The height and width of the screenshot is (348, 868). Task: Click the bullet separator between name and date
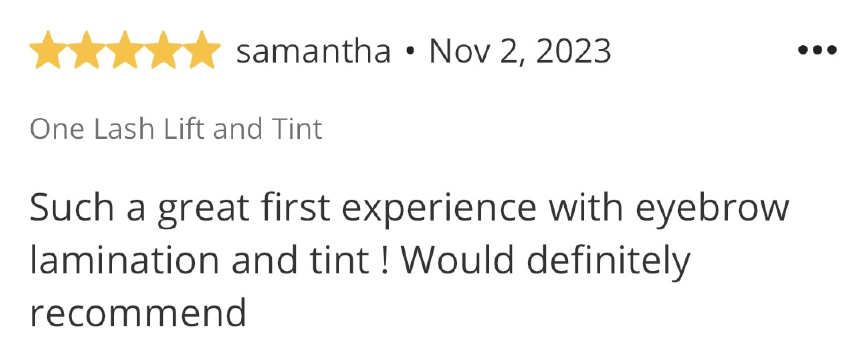pyautogui.click(x=410, y=51)
